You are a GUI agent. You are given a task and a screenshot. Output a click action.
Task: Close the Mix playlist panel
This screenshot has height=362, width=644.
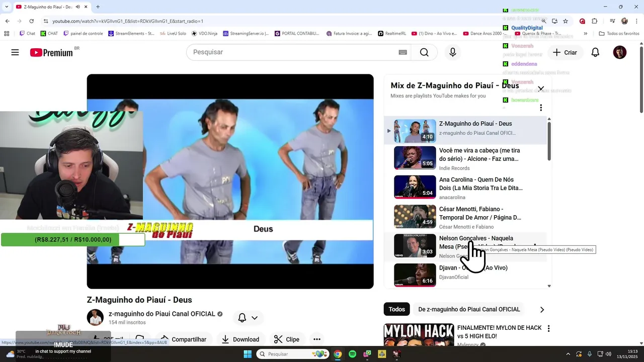[541, 88]
